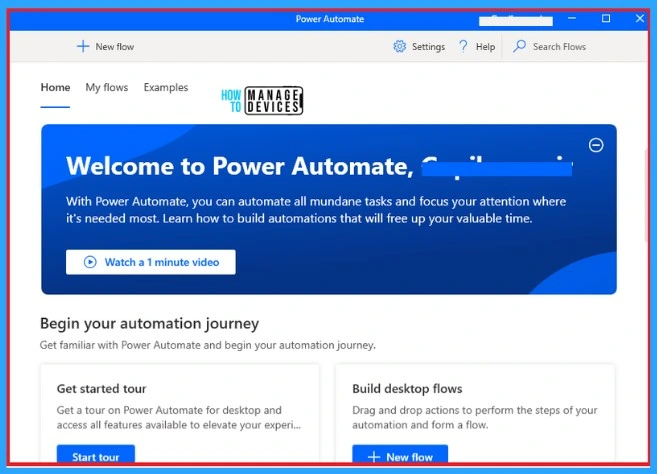Click the New flow text in the toolbar
The height and width of the screenshot is (474, 657).
pos(115,47)
